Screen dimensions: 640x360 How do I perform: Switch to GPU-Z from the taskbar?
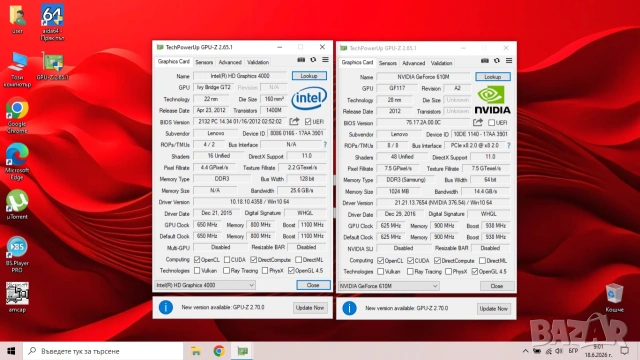[x=243, y=351]
